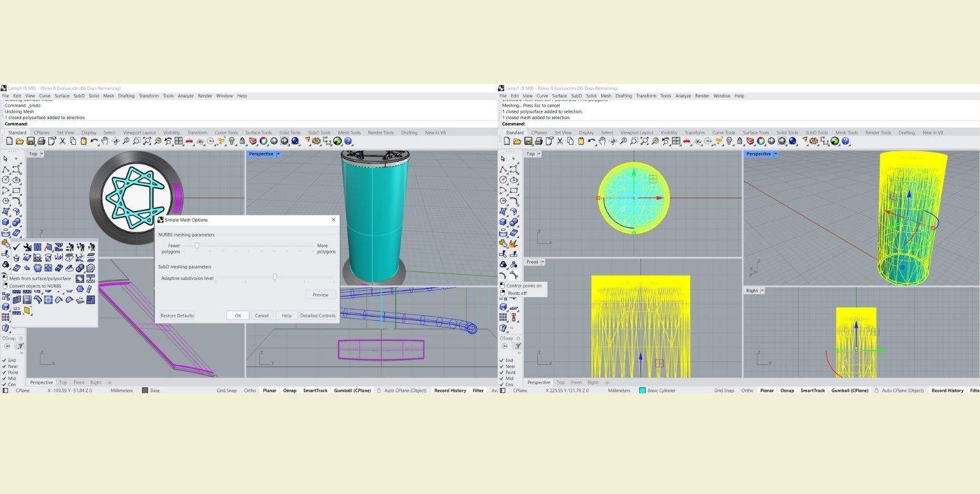Open Basic Cylinder layer selector in right status bar
980x494 pixels.
coord(658,390)
